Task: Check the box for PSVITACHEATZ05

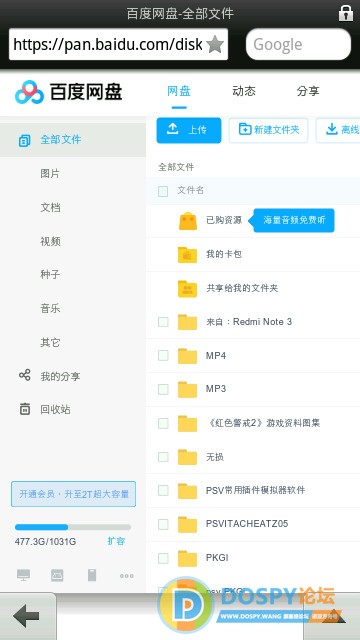Action: pos(163,524)
